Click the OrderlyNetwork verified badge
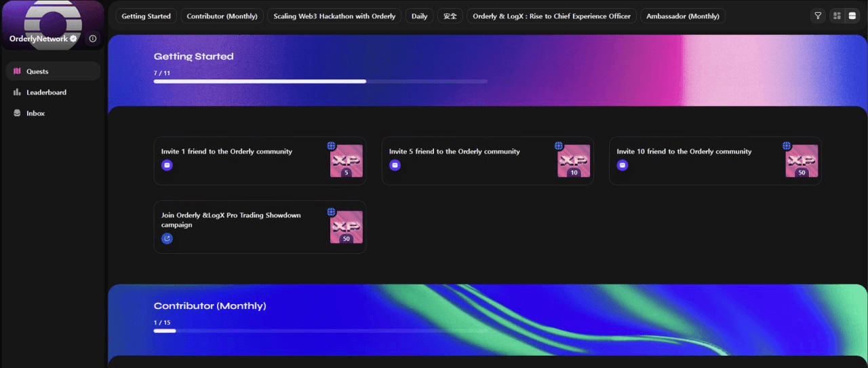 [x=73, y=39]
